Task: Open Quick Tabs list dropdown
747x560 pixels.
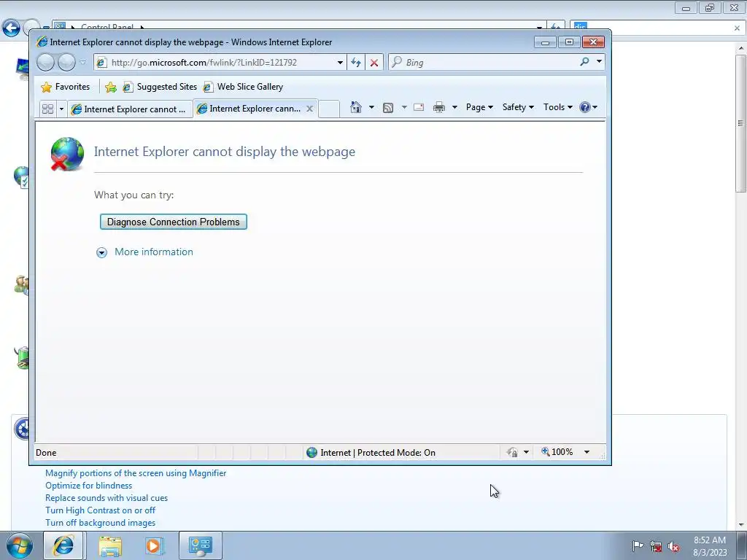Action: [61, 109]
